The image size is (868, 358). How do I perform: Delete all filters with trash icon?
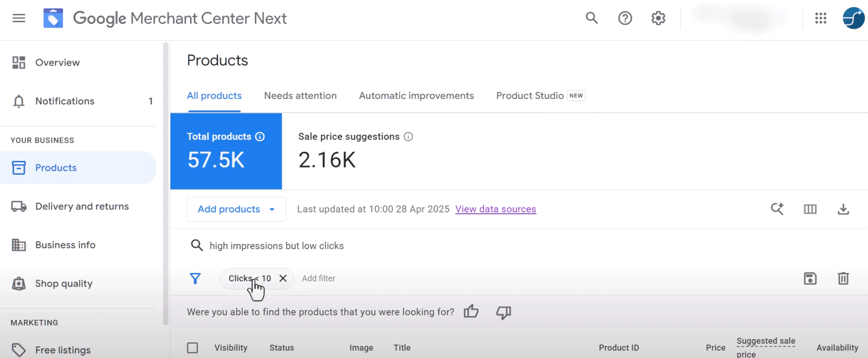pos(843,278)
